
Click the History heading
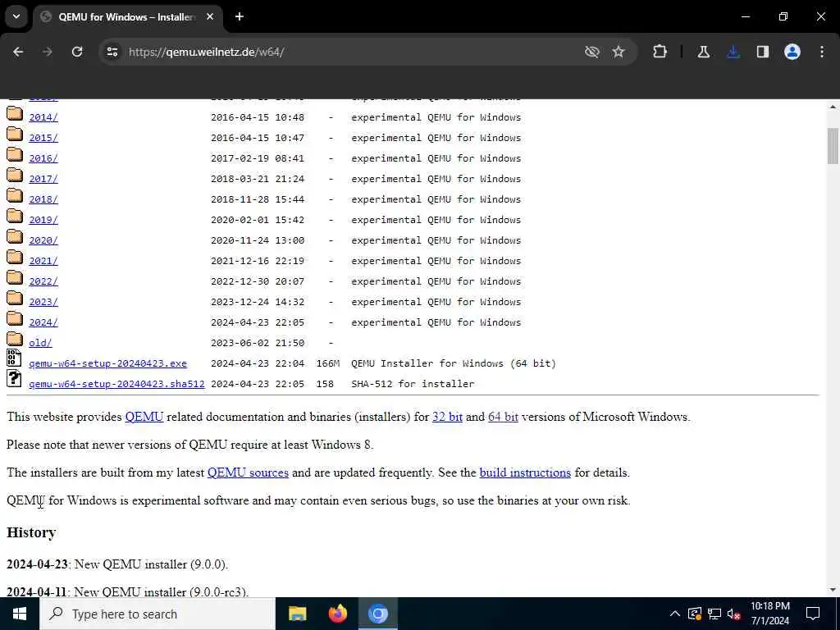pos(31,532)
